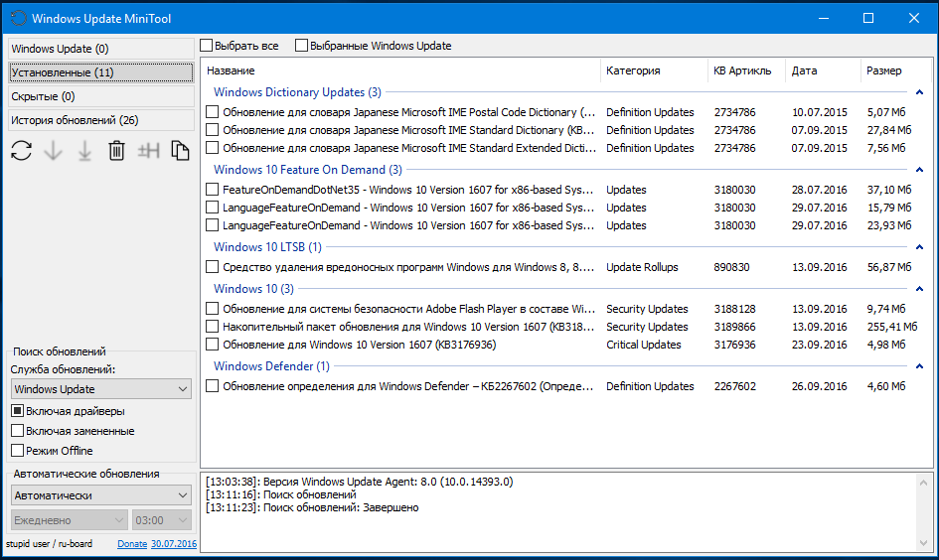Sort by the KB Артикль column header
Viewport: 939px width, 560px height.
point(746,70)
